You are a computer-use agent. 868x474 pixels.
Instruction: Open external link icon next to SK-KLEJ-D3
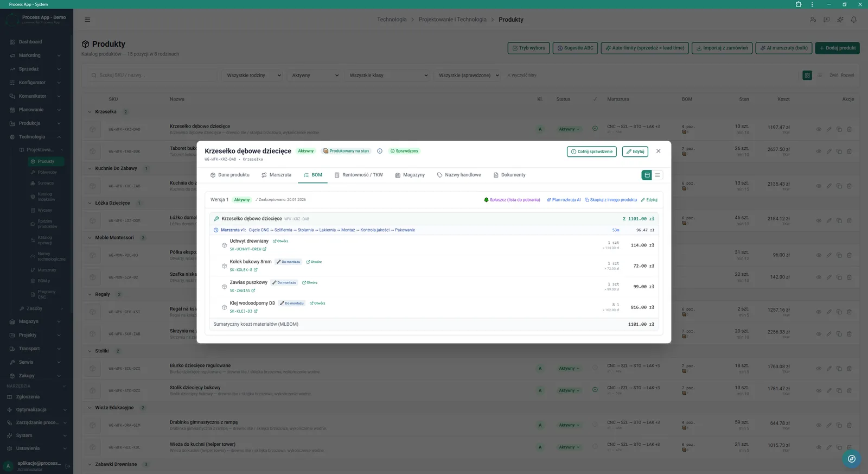tap(256, 311)
